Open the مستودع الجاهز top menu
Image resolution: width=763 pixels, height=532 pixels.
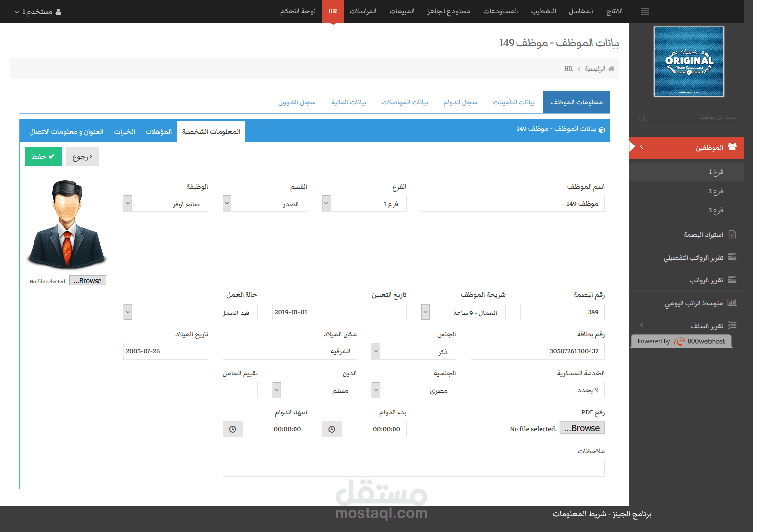click(x=448, y=11)
